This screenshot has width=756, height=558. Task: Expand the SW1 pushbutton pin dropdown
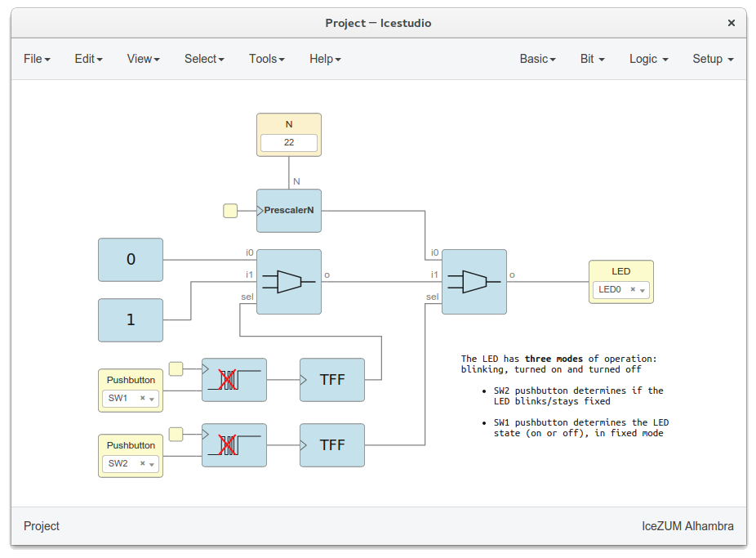pyautogui.click(x=152, y=399)
